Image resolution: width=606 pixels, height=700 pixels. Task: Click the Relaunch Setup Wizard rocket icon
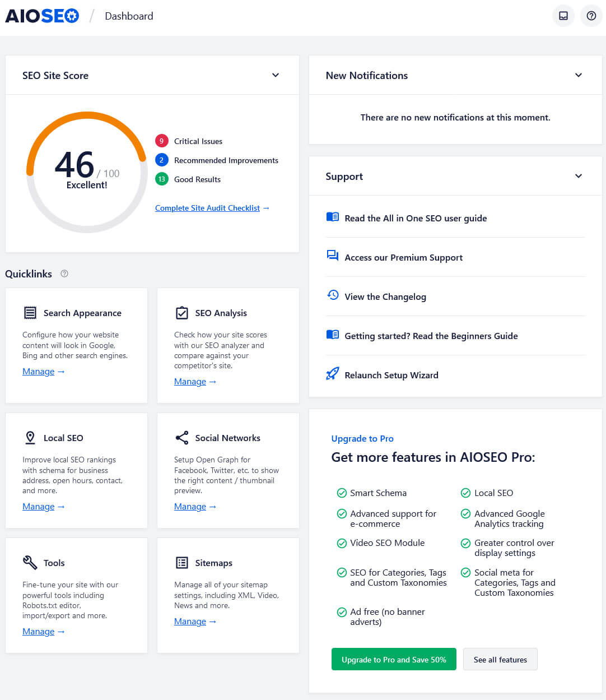click(x=333, y=373)
